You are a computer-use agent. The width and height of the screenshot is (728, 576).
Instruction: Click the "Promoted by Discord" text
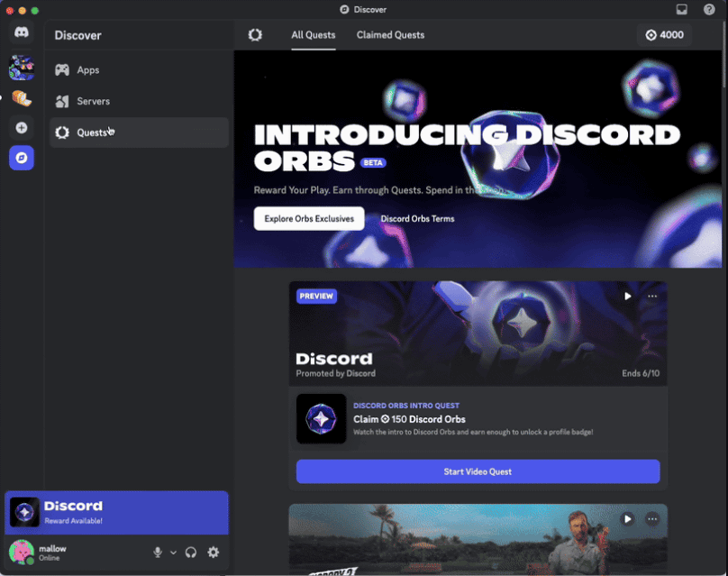[x=336, y=373]
